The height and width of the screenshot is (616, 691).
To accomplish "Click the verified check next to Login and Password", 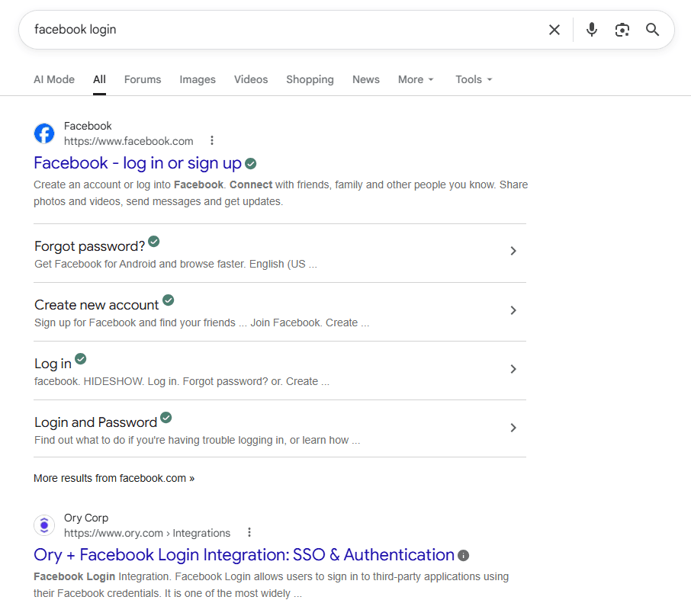I will tap(166, 417).
